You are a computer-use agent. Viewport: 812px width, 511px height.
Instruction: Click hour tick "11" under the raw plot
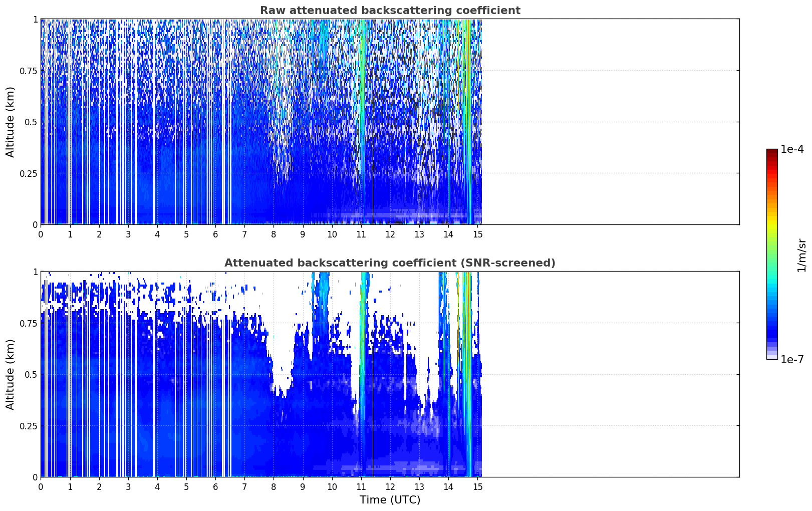(361, 234)
